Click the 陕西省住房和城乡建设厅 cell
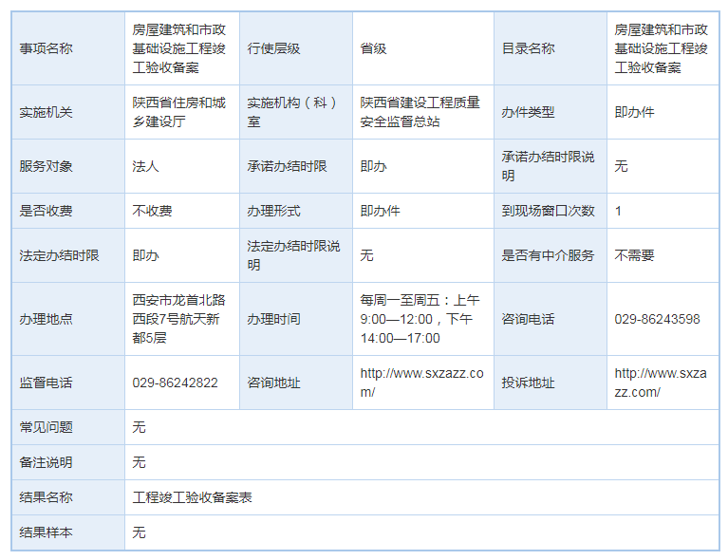728x560 pixels. click(178, 112)
